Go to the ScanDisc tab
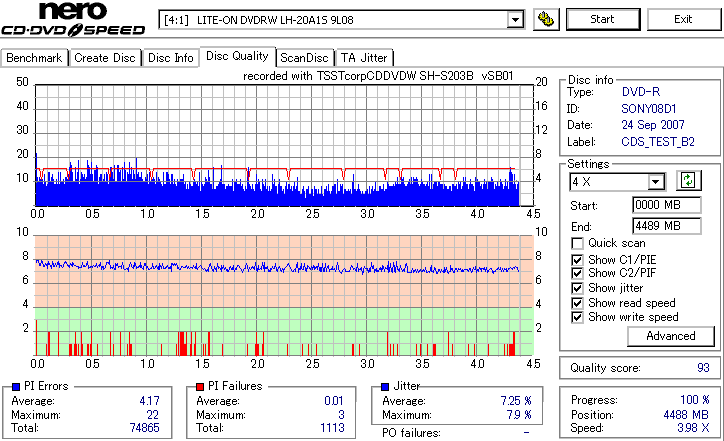 coord(304,58)
